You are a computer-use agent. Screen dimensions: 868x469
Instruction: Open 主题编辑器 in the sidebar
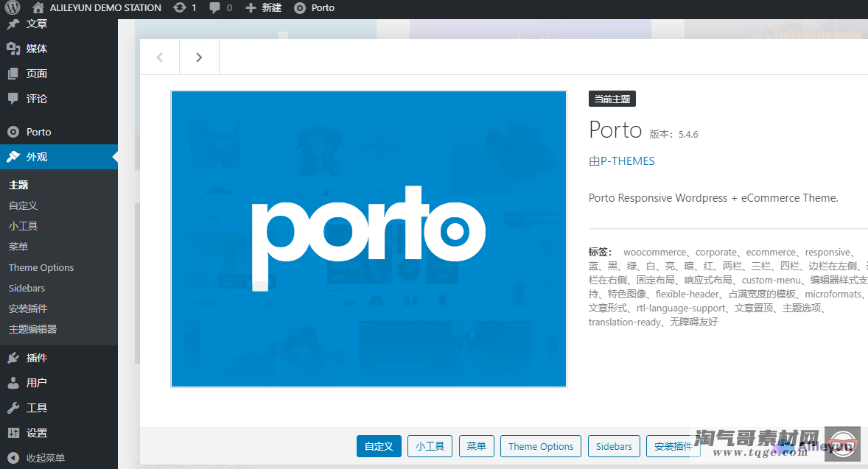click(x=32, y=329)
